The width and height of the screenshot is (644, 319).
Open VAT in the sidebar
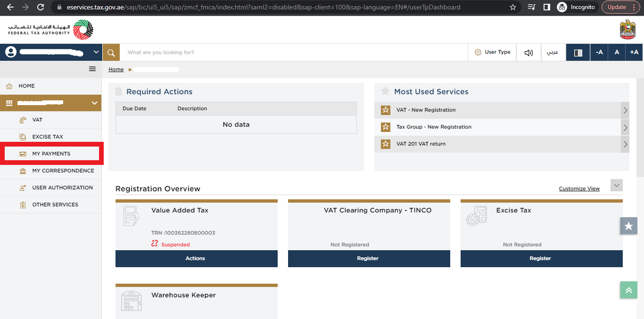click(51, 120)
